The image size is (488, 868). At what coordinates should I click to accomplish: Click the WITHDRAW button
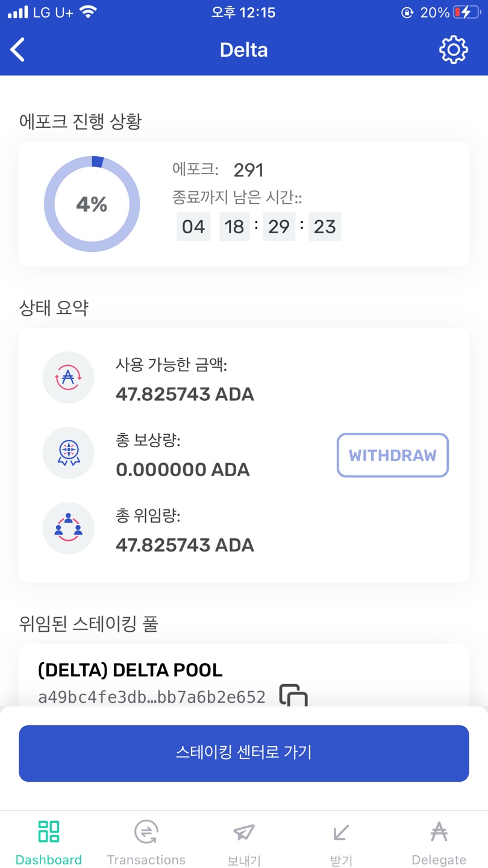coord(392,455)
